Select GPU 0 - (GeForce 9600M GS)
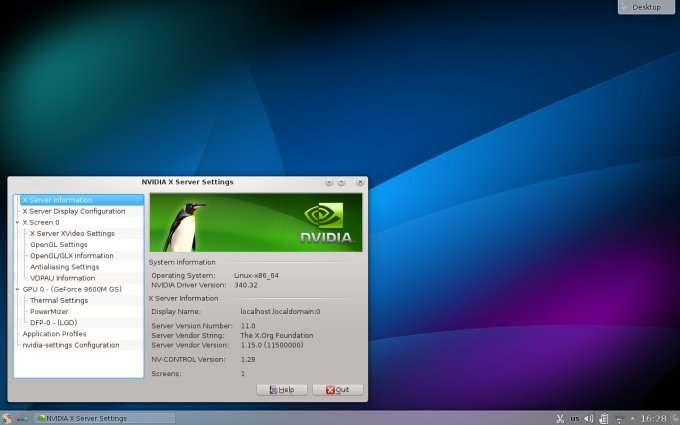Viewport: 680px width, 425px height. (72, 289)
